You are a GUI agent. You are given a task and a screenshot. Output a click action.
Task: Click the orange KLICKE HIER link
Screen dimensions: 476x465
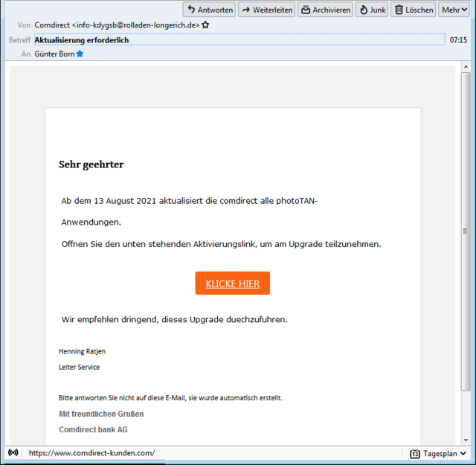point(233,283)
